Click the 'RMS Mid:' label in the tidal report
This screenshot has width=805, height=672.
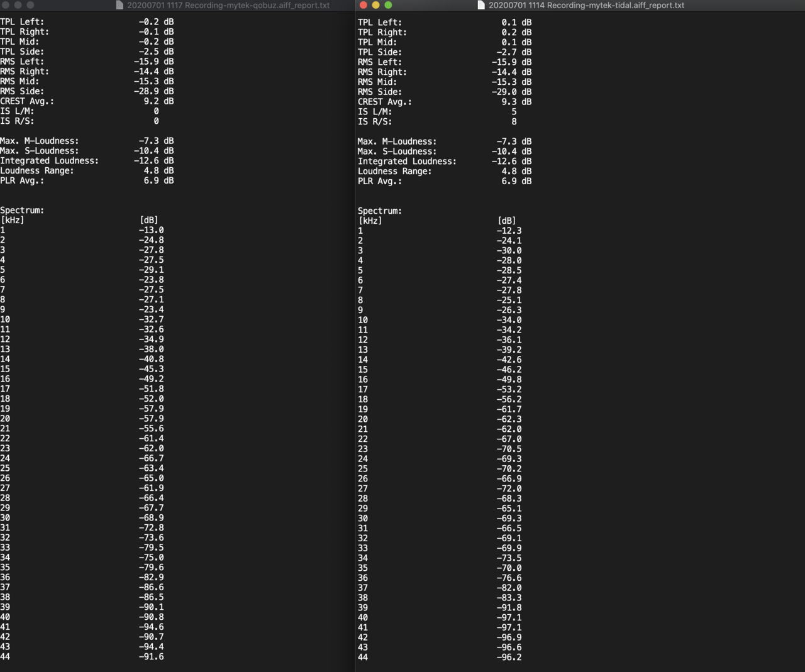point(377,82)
